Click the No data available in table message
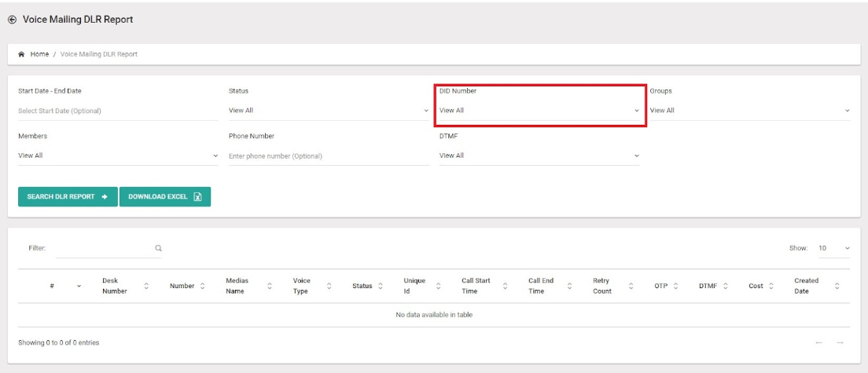868x373 pixels. point(434,315)
